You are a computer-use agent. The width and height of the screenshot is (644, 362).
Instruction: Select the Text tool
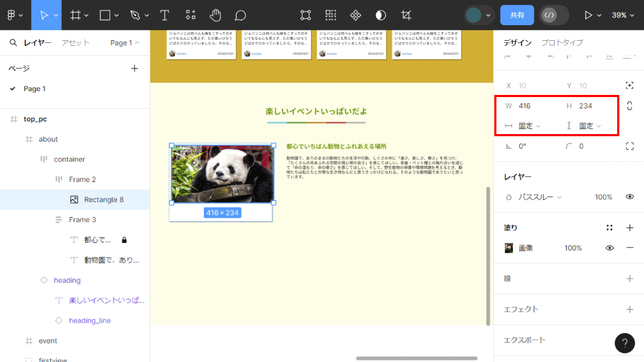(x=165, y=15)
